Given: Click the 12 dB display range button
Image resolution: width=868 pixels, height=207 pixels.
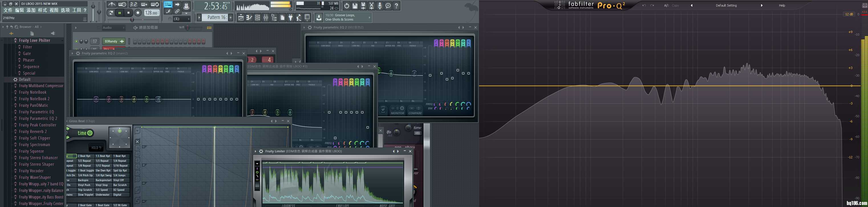Looking at the screenshot, I should click(848, 14).
